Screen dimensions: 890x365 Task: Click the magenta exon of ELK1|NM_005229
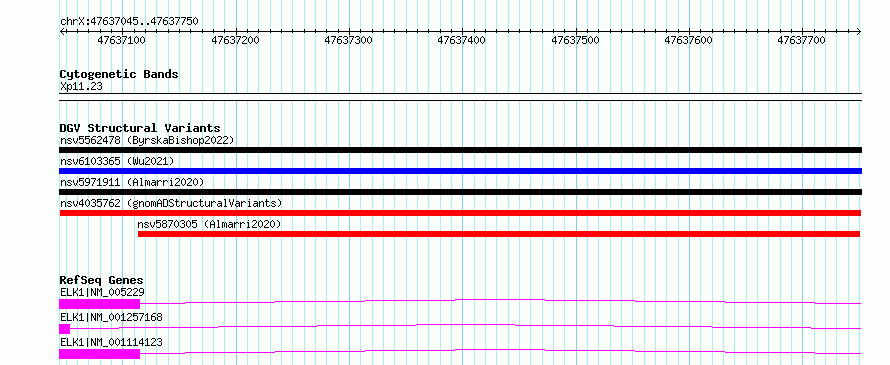coord(99,304)
